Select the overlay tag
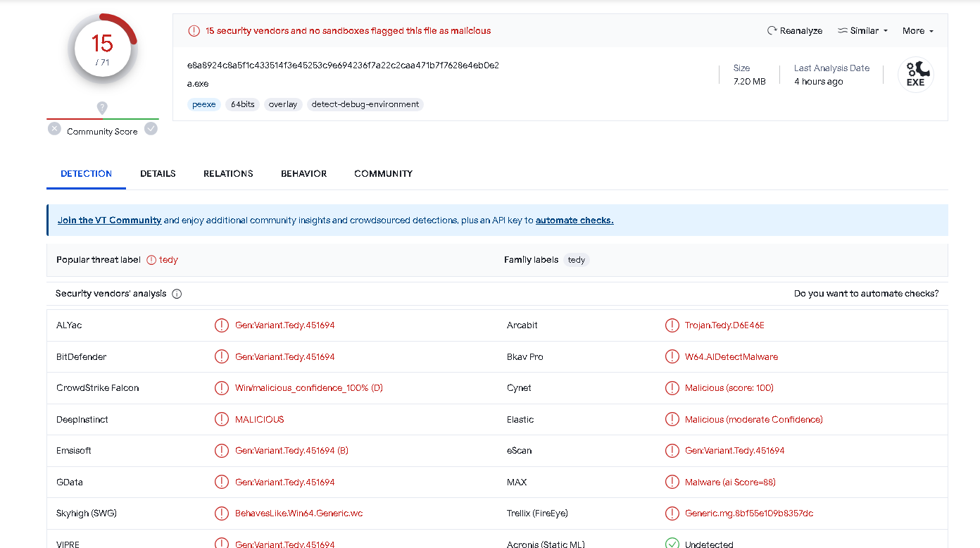 pyautogui.click(x=283, y=104)
